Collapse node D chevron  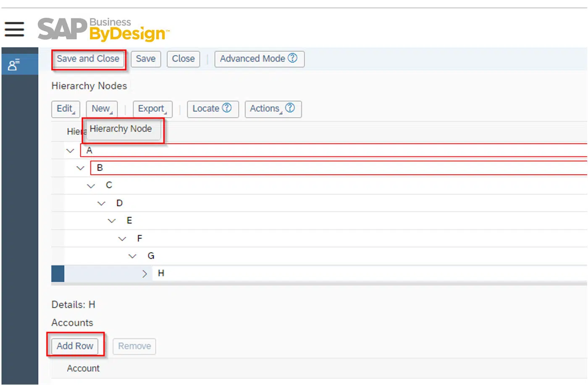tap(101, 203)
